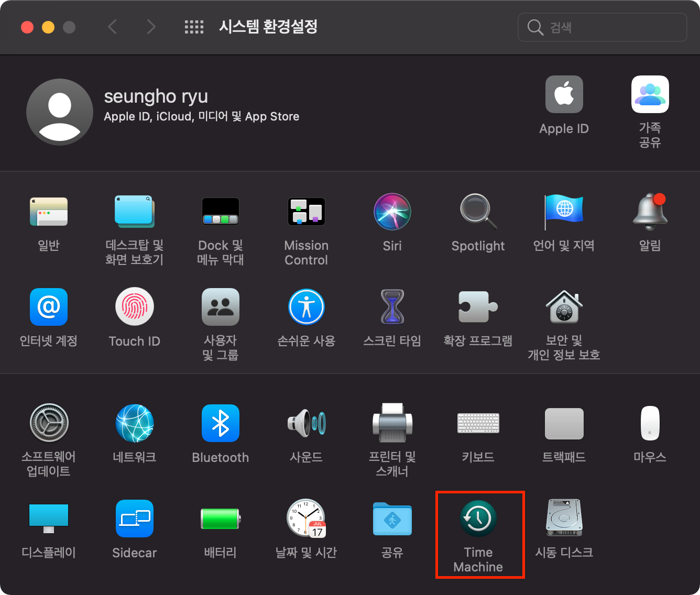Open Sidecar preferences
700x595 pixels.
click(135, 519)
